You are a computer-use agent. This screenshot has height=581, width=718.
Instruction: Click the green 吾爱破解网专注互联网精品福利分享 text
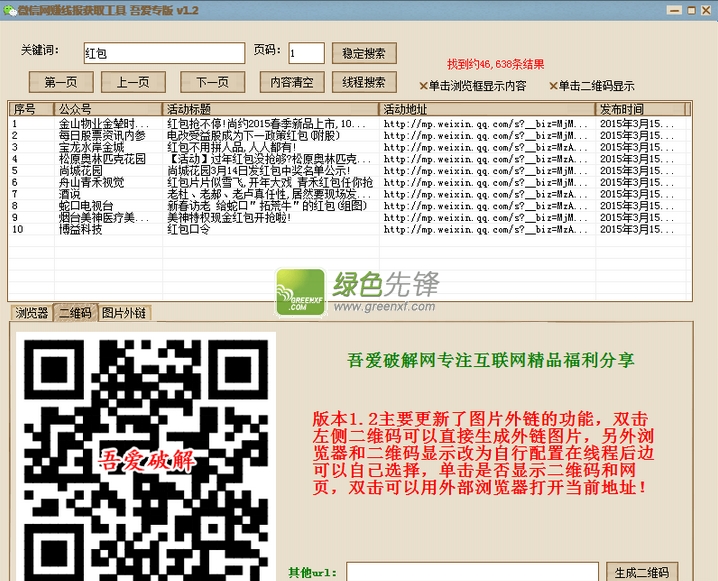coord(490,360)
